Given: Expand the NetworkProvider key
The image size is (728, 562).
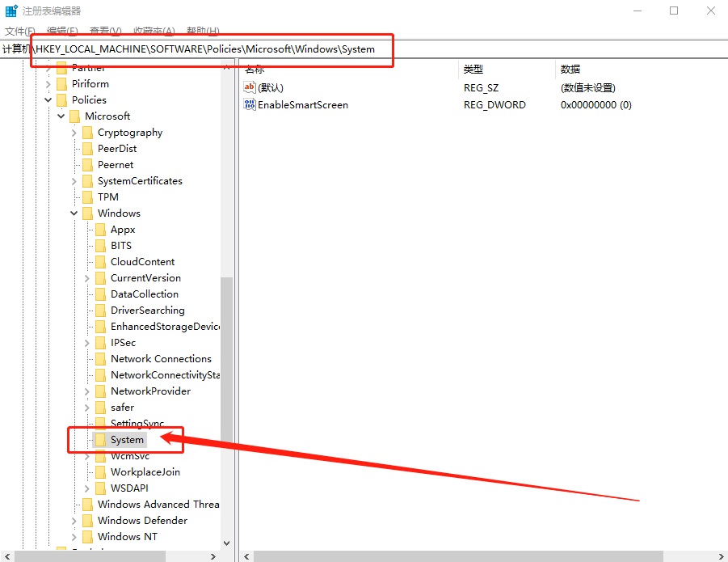Looking at the screenshot, I should (x=86, y=391).
